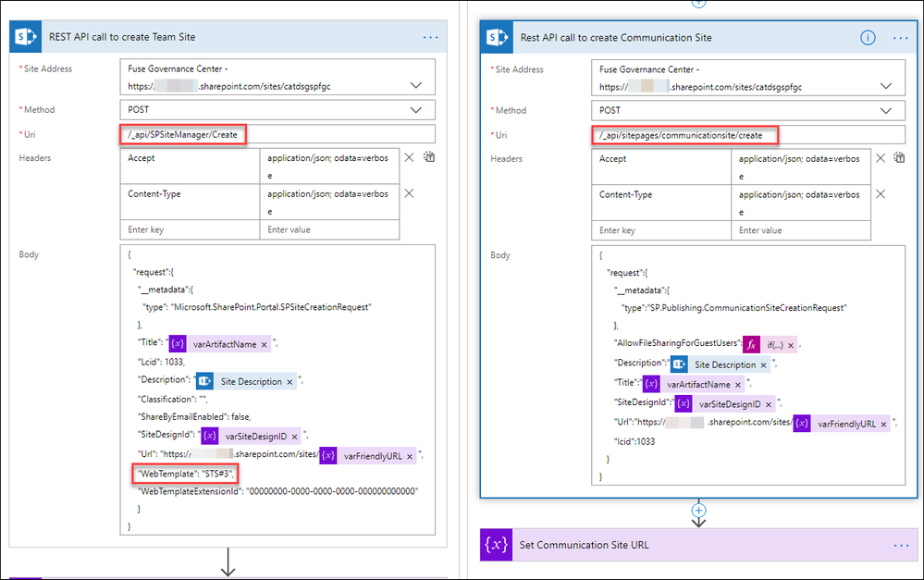The height and width of the screenshot is (580, 924).
Task: Expand Method dropdown in Team Site action
Action: tap(416, 110)
